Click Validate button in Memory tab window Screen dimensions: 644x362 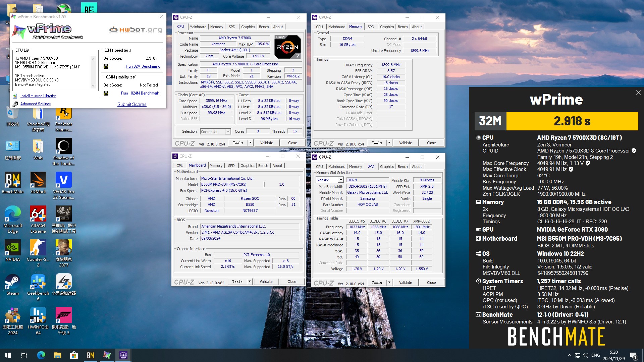[406, 143]
